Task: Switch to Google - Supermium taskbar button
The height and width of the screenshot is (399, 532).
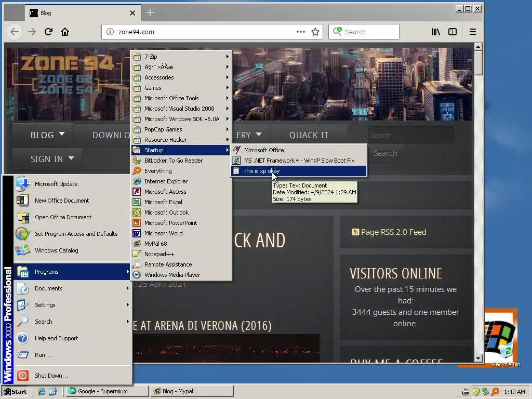Action: click(x=107, y=392)
